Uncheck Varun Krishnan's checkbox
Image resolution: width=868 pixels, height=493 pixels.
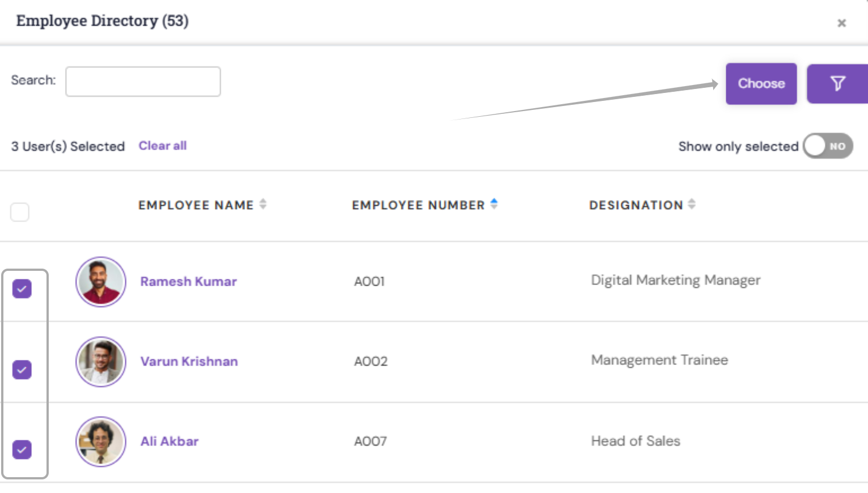click(22, 369)
